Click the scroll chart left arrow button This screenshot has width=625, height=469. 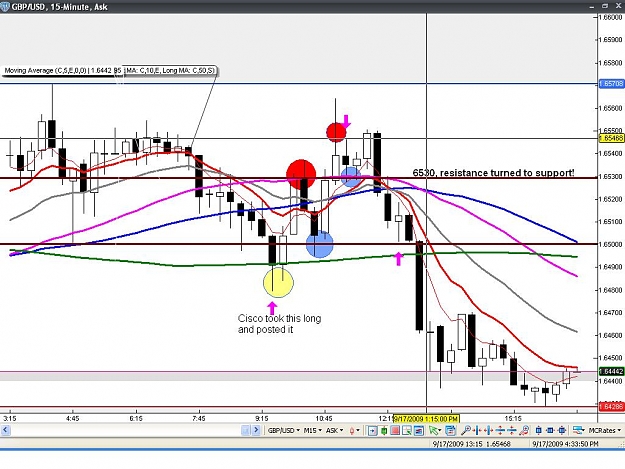5,430
